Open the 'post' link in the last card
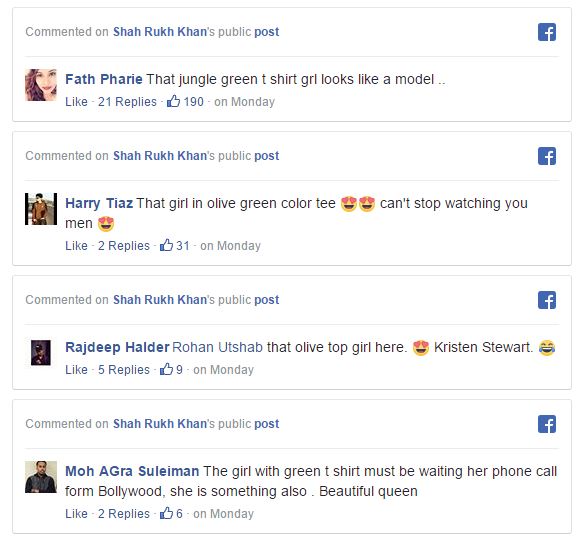Viewport: 582px width, 540px height. tap(267, 424)
